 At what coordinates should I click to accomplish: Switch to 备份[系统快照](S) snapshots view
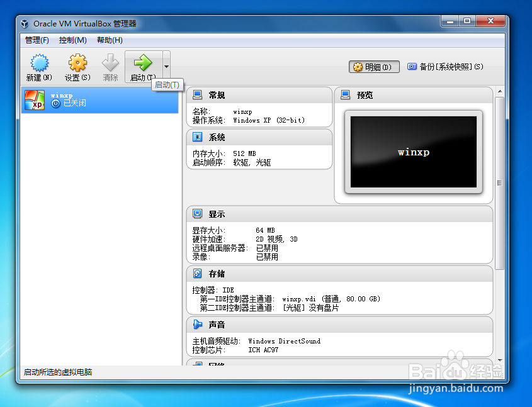coord(445,67)
